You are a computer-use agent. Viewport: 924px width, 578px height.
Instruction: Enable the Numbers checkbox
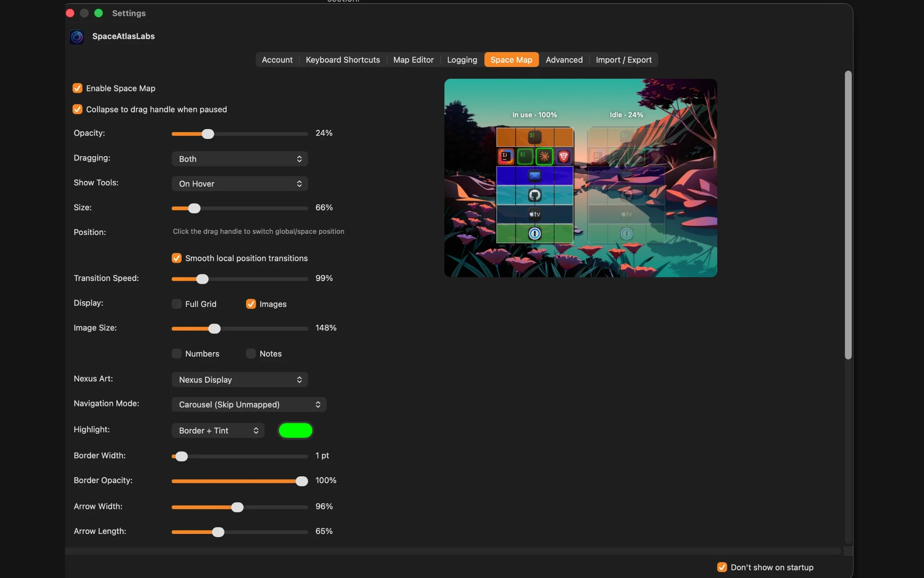click(x=177, y=354)
